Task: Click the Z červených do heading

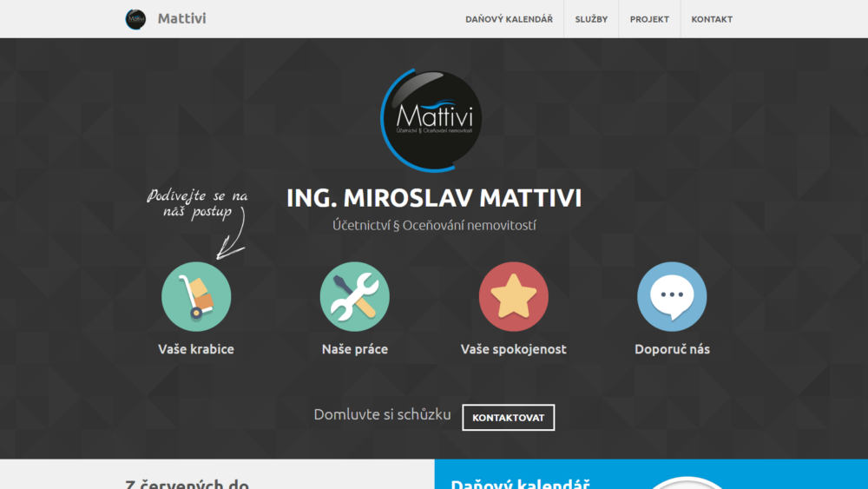Action: pyautogui.click(x=187, y=484)
